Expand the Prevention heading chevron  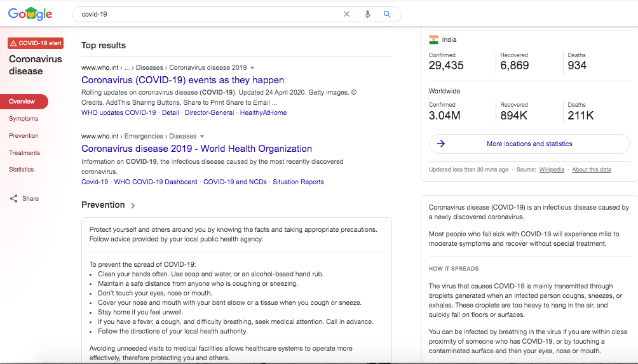coord(133,206)
